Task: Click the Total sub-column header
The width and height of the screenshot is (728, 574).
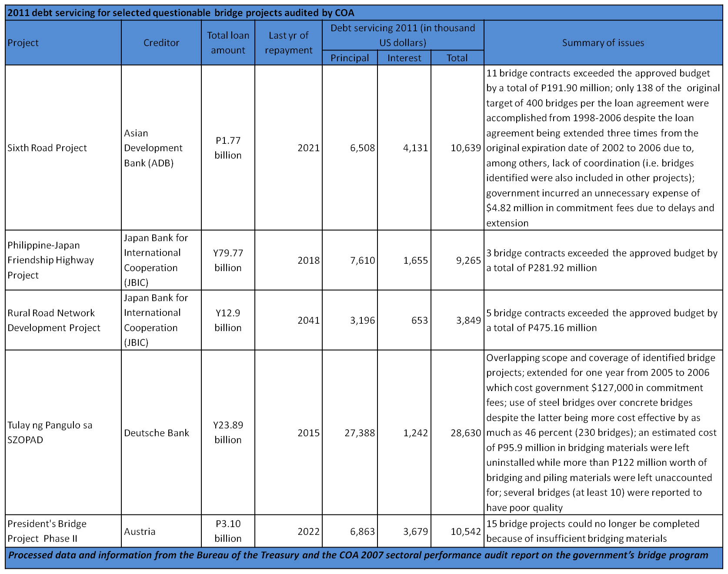Action: (x=457, y=58)
